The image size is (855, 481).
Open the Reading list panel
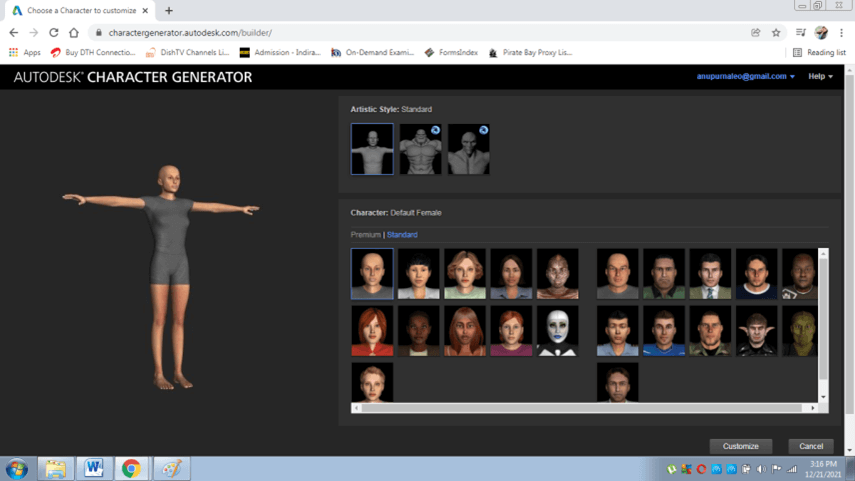[x=819, y=52]
